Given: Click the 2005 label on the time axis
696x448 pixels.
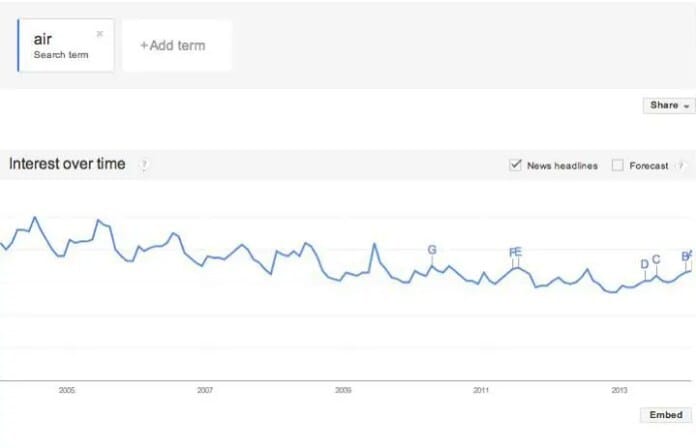Looking at the screenshot, I should (x=67, y=390).
